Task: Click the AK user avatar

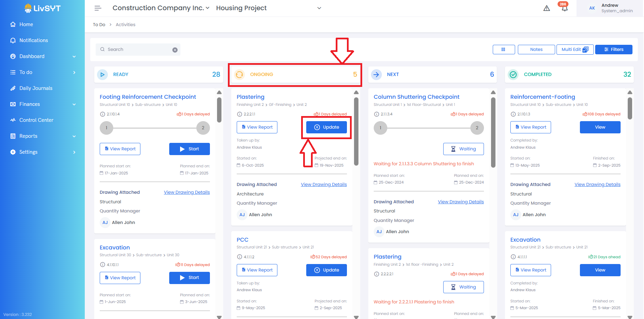Action: click(x=592, y=8)
